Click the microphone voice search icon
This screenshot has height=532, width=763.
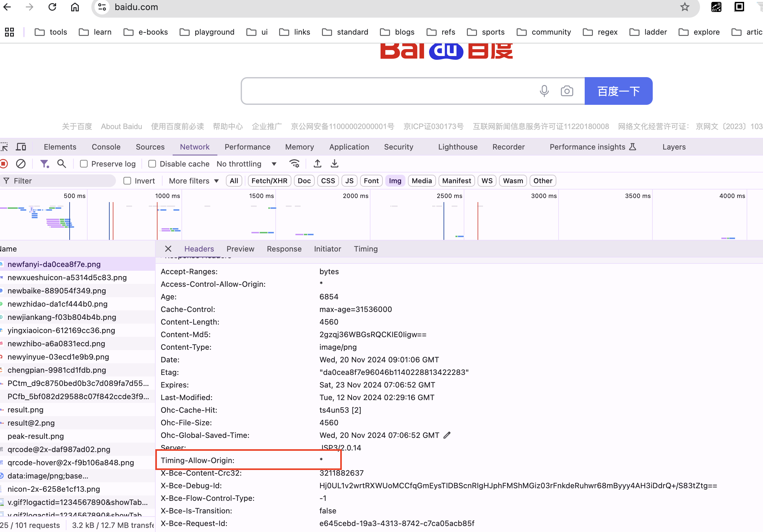point(544,91)
